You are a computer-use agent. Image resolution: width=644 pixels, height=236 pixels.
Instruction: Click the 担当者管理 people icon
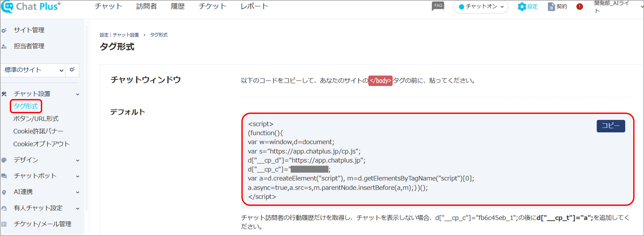4,46
